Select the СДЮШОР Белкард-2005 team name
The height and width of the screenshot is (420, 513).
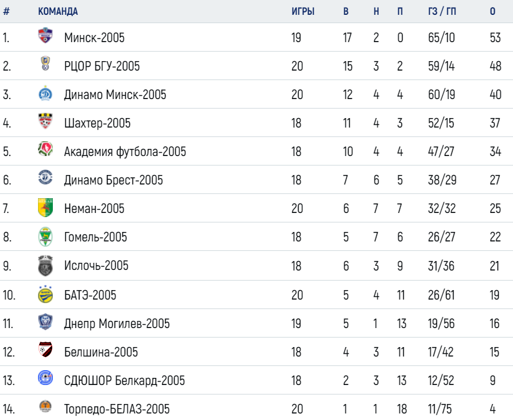click(x=124, y=380)
